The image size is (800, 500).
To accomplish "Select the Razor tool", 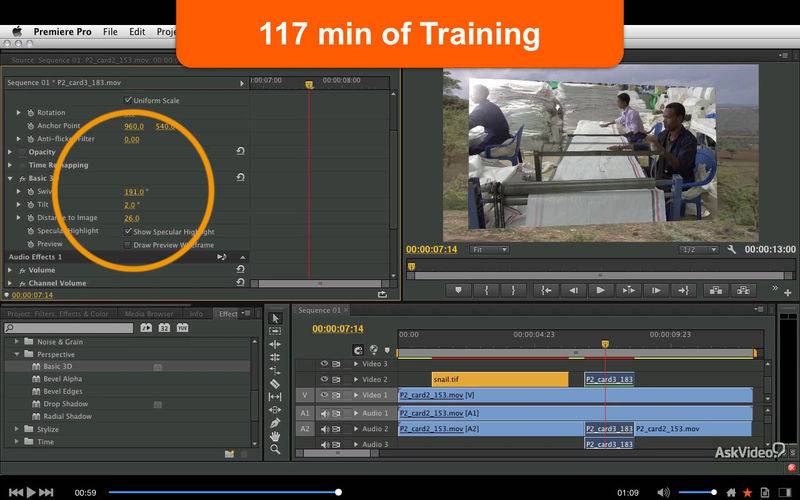I will 276,384.
